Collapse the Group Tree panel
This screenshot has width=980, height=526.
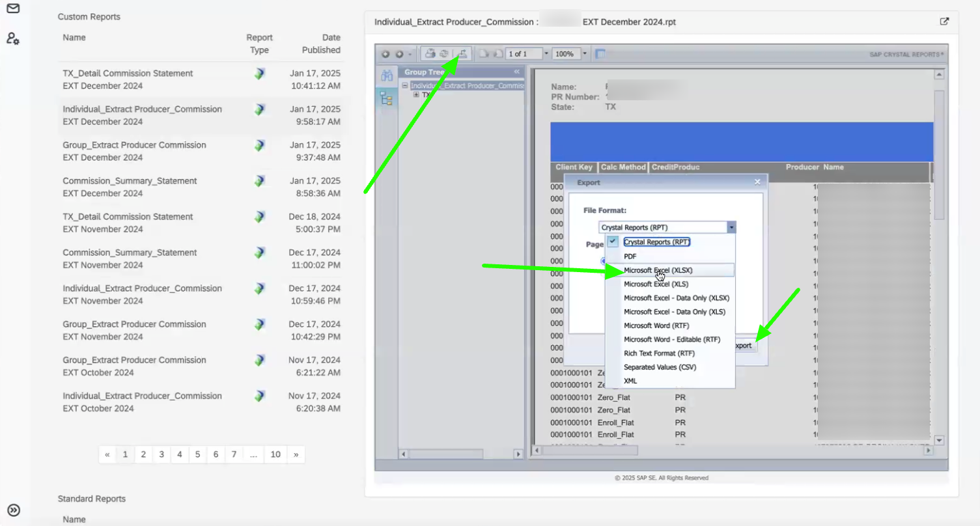(517, 72)
